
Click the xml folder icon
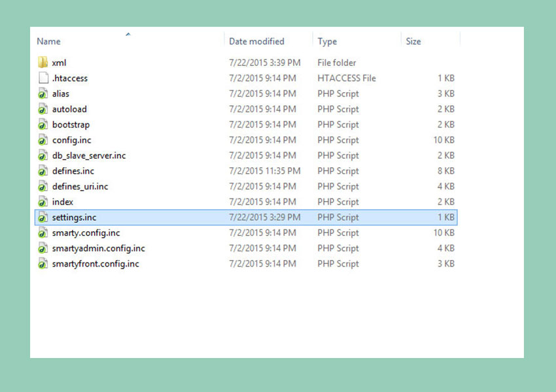click(x=43, y=63)
